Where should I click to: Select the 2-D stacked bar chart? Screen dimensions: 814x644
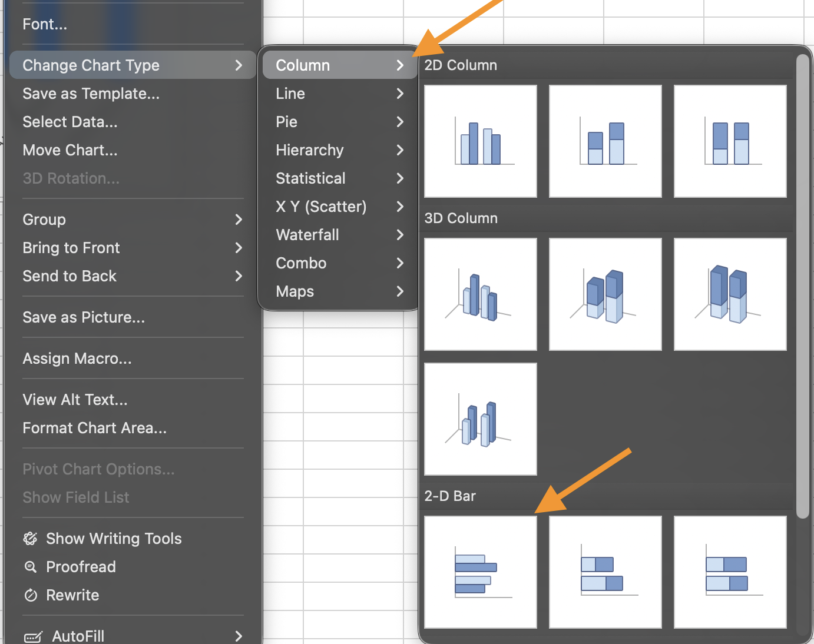605,572
